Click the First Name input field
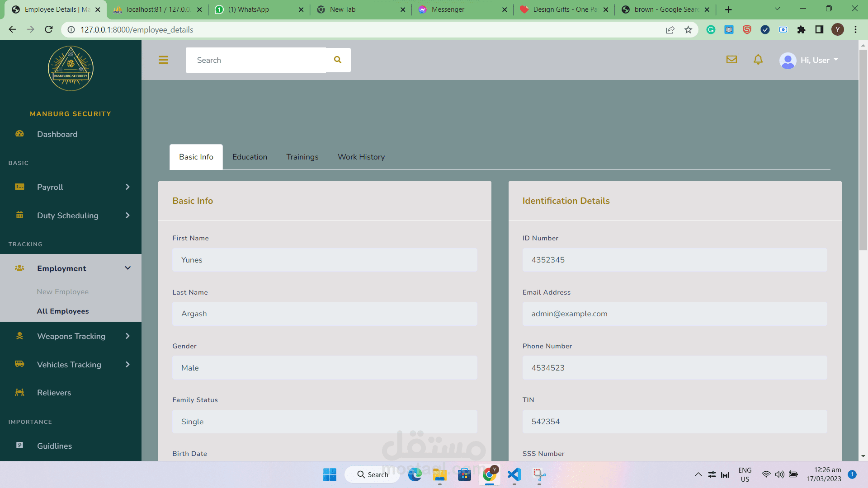The height and width of the screenshot is (488, 868). pyautogui.click(x=324, y=260)
